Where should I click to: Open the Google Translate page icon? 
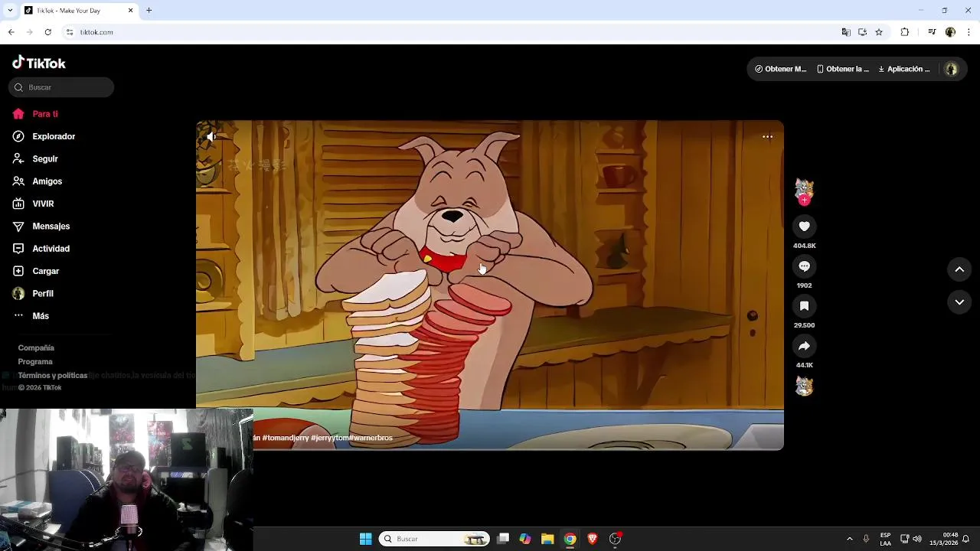(x=846, y=32)
